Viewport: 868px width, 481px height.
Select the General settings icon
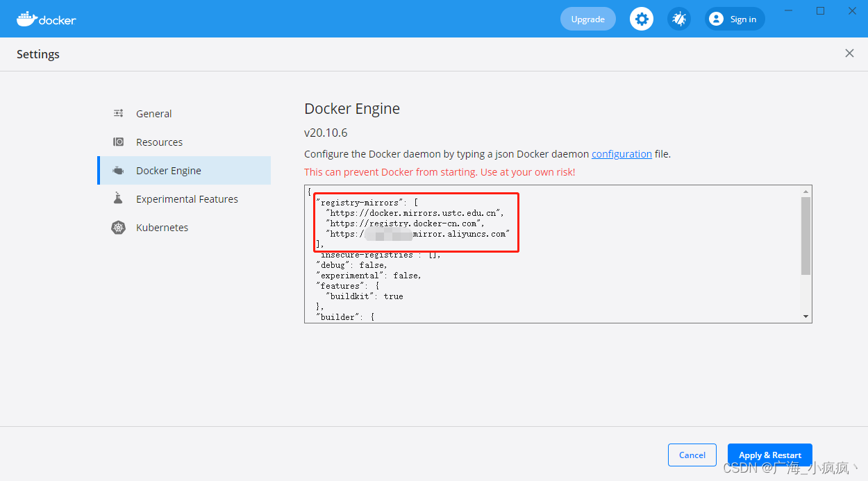point(118,112)
